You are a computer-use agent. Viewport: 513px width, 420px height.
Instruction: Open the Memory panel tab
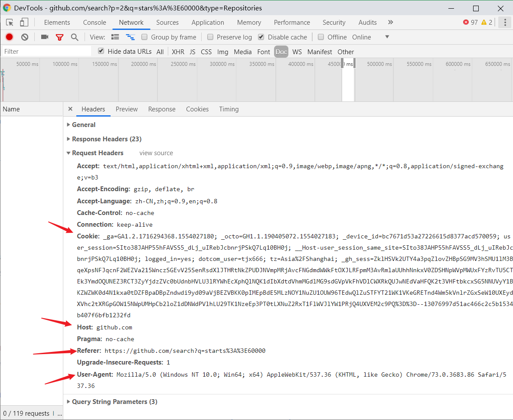(x=249, y=22)
